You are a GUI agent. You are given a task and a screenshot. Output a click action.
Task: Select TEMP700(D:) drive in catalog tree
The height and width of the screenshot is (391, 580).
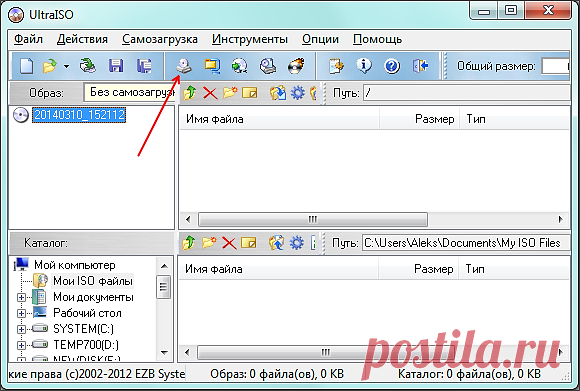click(x=86, y=345)
